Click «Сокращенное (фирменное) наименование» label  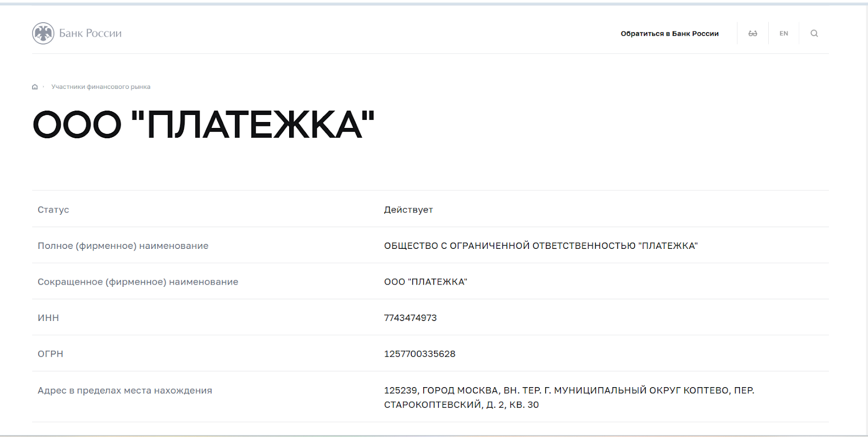(x=138, y=282)
